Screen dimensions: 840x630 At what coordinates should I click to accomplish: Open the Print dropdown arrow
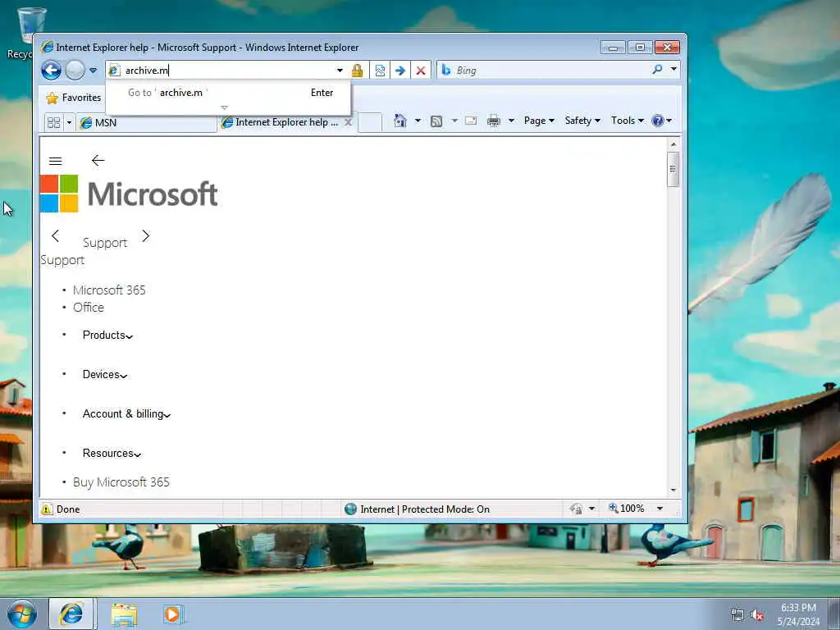(x=511, y=121)
